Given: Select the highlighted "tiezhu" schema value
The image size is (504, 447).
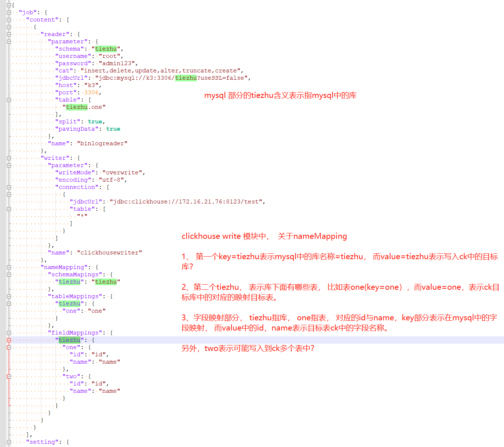Looking at the screenshot, I should tap(106, 48).
